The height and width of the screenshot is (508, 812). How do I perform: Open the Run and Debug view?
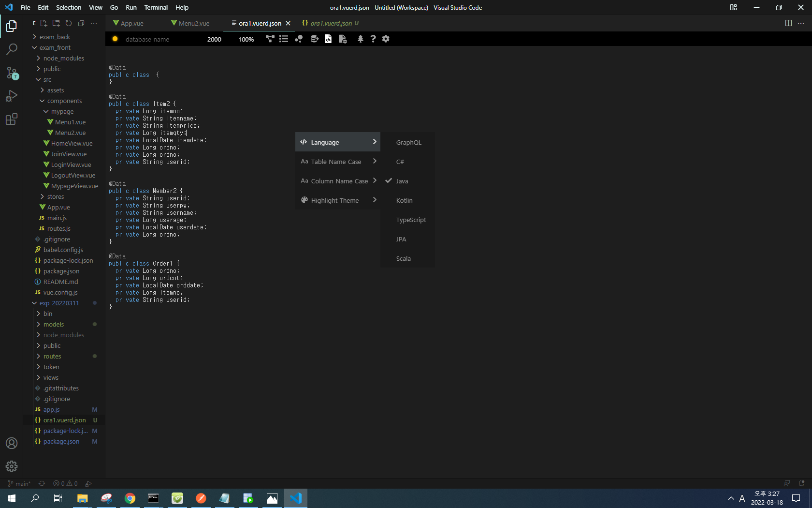click(12, 96)
